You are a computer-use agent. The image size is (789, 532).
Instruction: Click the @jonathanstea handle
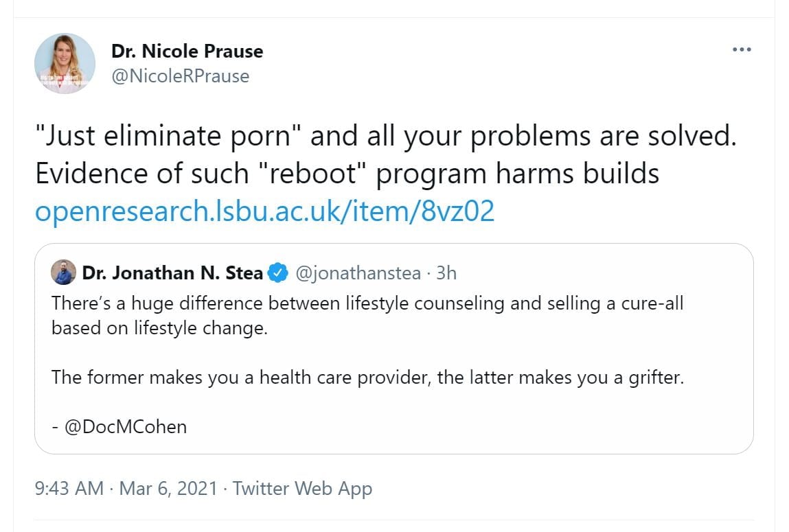coord(357,273)
